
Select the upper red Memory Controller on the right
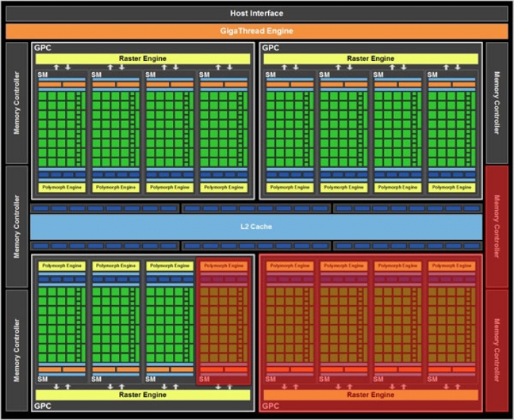click(x=496, y=226)
